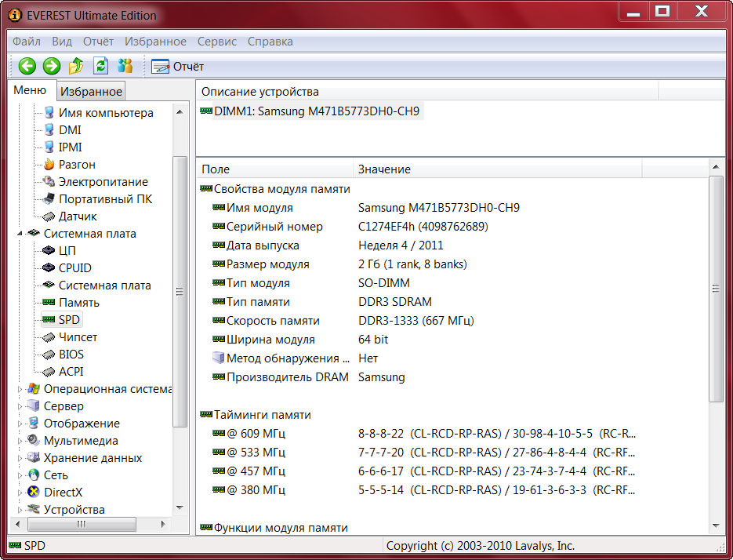The height and width of the screenshot is (560, 733).
Task: Open the Избранное menu in menu bar
Action: pyautogui.click(x=155, y=42)
